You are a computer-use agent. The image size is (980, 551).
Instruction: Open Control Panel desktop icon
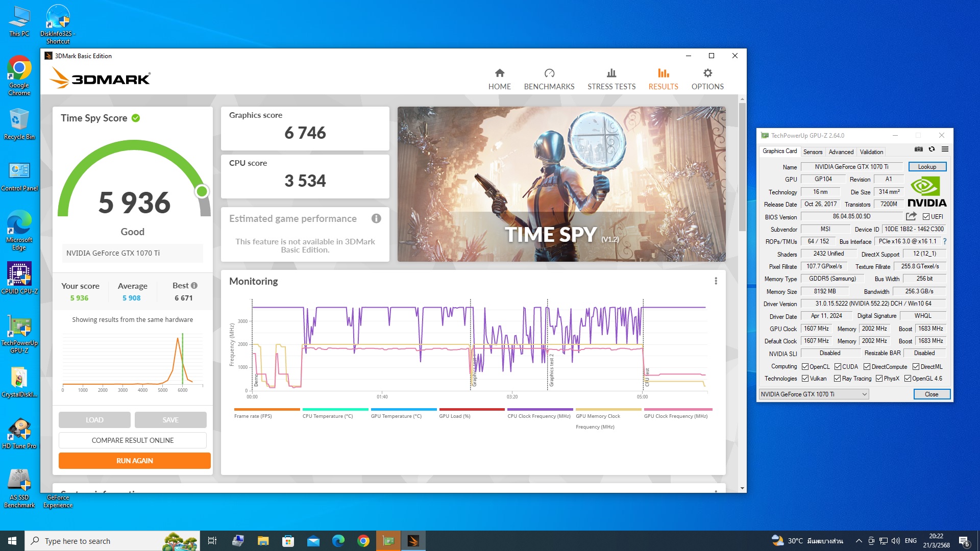pyautogui.click(x=19, y=176)
